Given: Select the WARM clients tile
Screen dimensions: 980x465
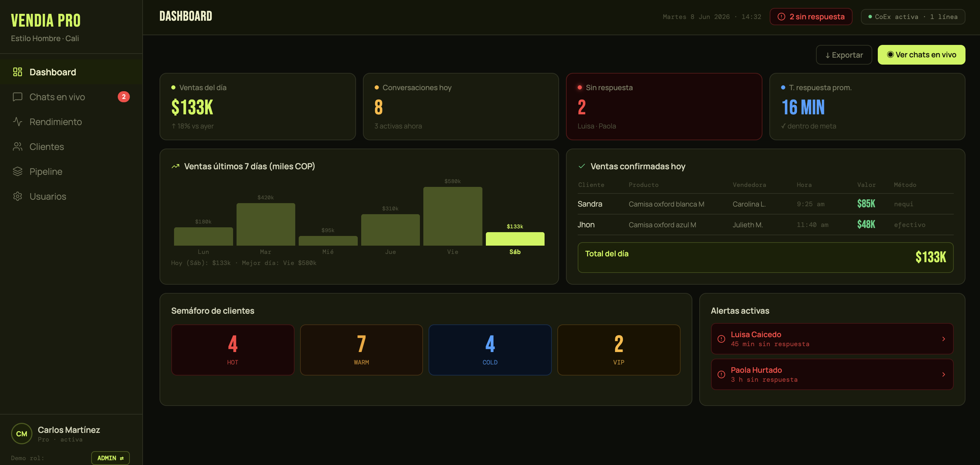Looking at the screenshot, I should click(361, 350).
